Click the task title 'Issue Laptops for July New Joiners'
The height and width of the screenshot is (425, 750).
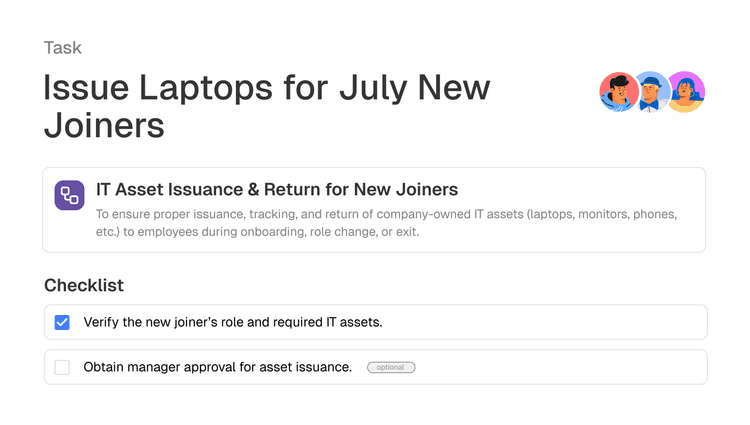pos(266,106)
